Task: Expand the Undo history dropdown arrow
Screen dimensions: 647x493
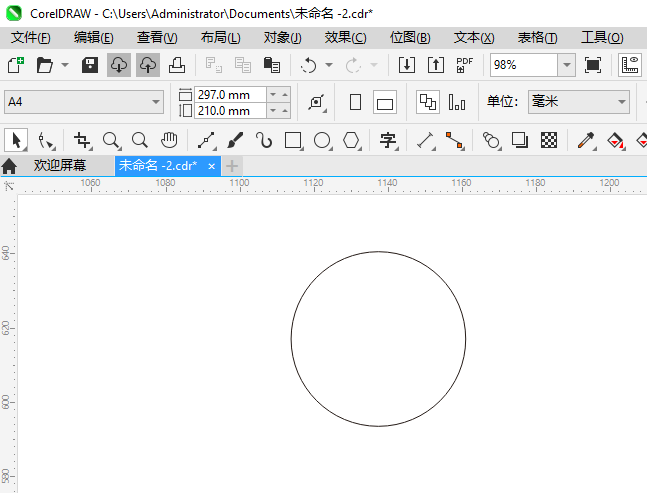Action: pos(329,65)
